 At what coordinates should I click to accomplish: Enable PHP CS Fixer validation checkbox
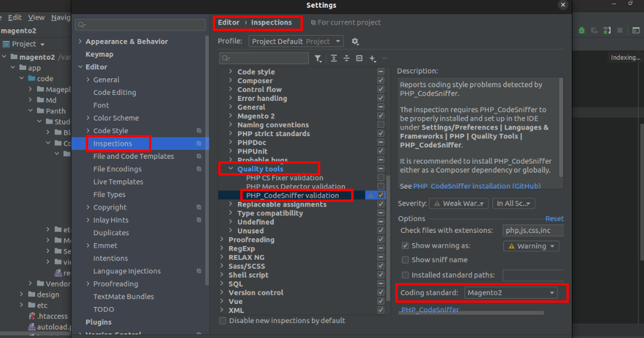[380, 177]
